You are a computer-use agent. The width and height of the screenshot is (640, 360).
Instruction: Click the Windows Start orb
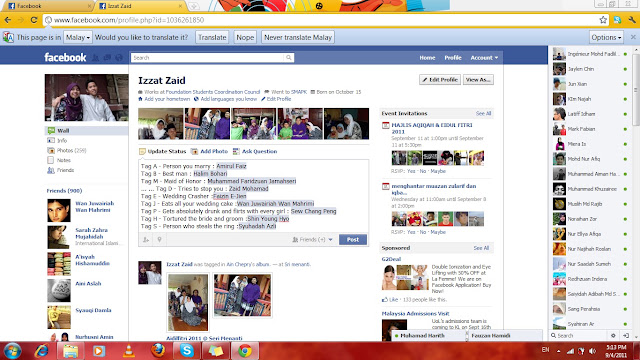tap(12, 351)
